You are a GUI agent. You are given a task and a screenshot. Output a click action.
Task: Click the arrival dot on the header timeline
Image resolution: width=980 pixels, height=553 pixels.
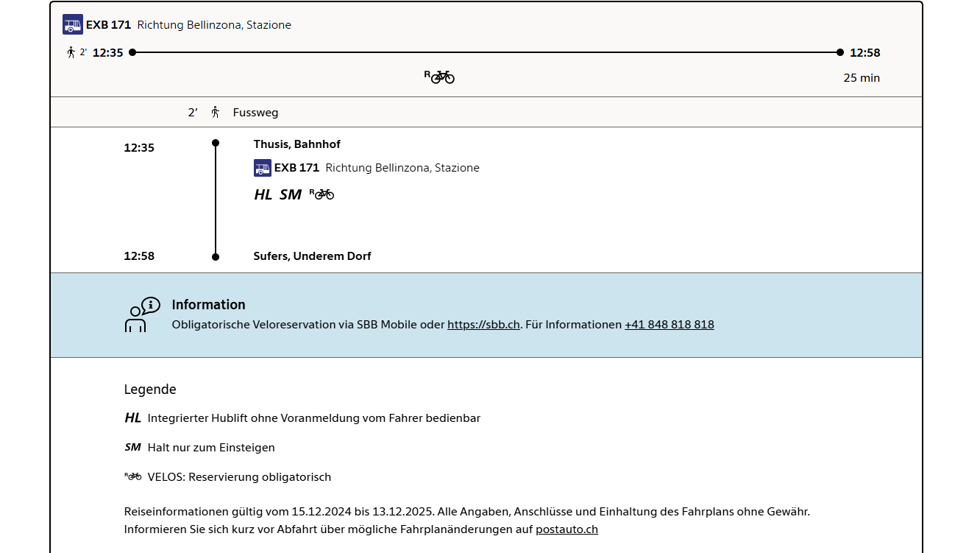(x=840, y=52)
